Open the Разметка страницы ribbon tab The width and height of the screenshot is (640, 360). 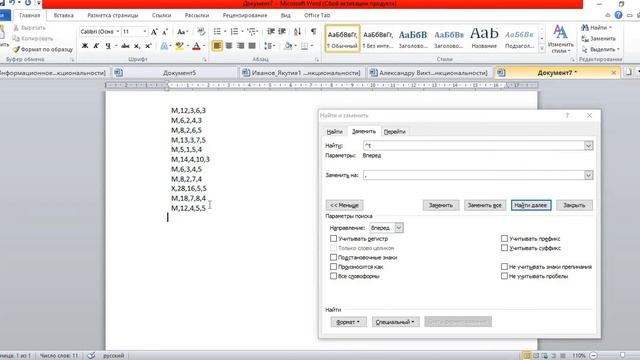coord(113,15)
